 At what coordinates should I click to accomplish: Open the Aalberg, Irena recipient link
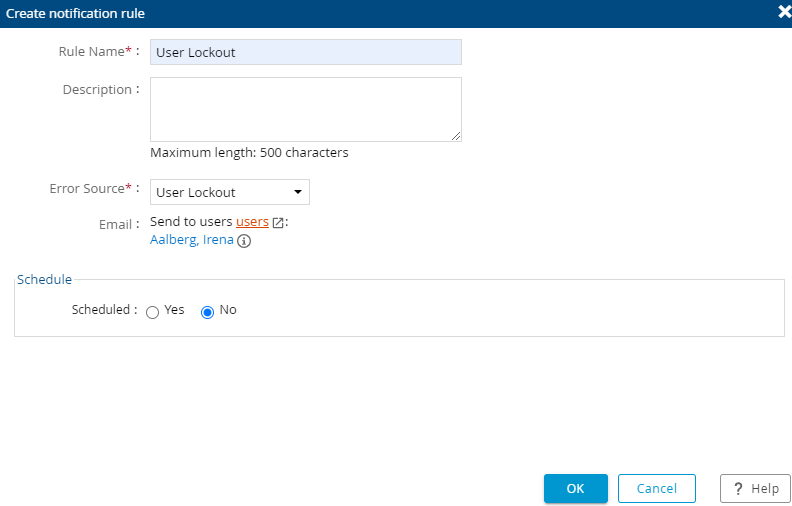click(x=191, y=240)
